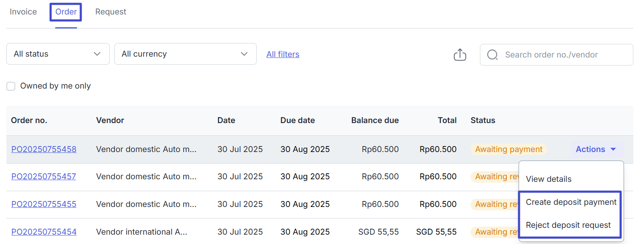
Task: Collapse the Actions dropdown button
Action: [x=596, y=149]
